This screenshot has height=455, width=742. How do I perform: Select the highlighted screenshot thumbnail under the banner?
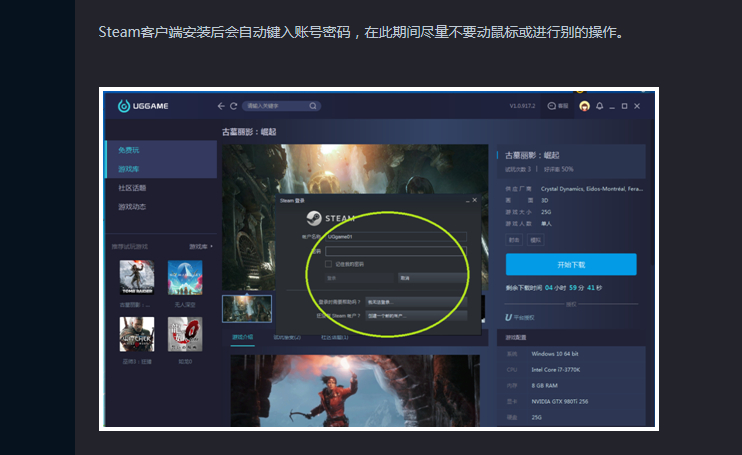[x=247, y=308]
